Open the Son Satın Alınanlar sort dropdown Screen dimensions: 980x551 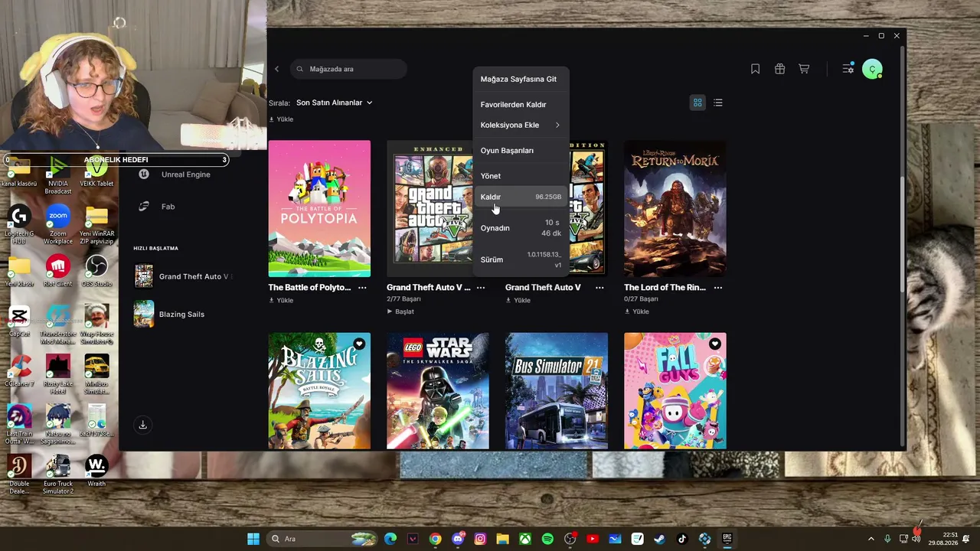(x=334, y=103)
